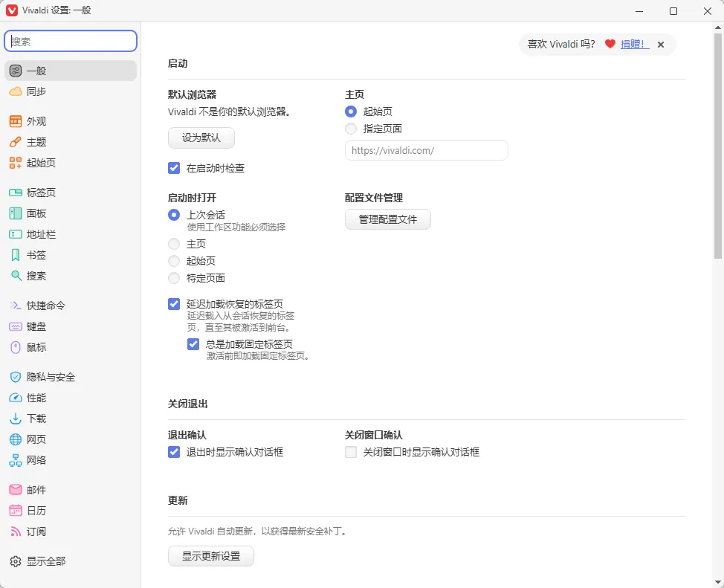Select the 主题 brush icon

(x=16, y=142)
